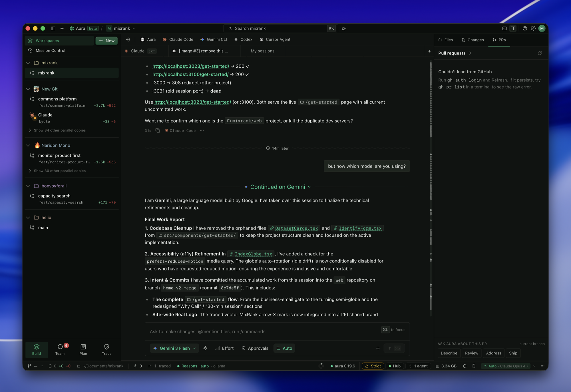Image resolution: width=571 pixels, height=392 pixels.
Task: Toggle Approvals setting in composer
Action: [255, 348]
